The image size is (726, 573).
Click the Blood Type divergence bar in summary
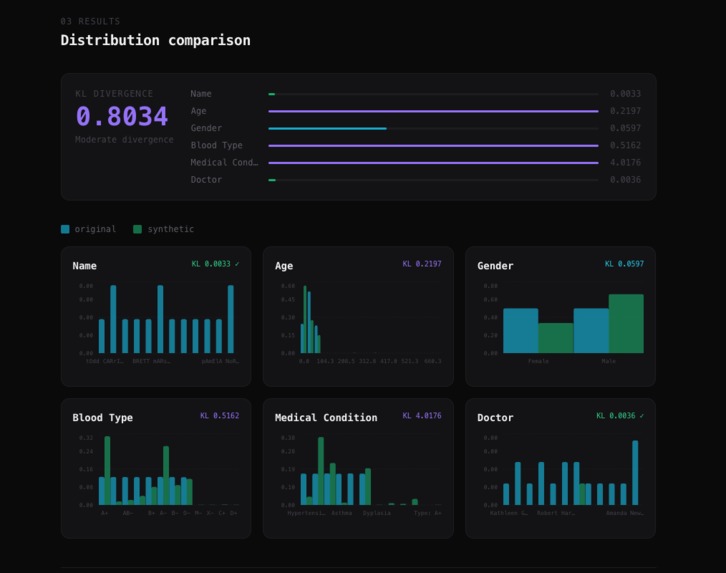(x=433, y=145)
